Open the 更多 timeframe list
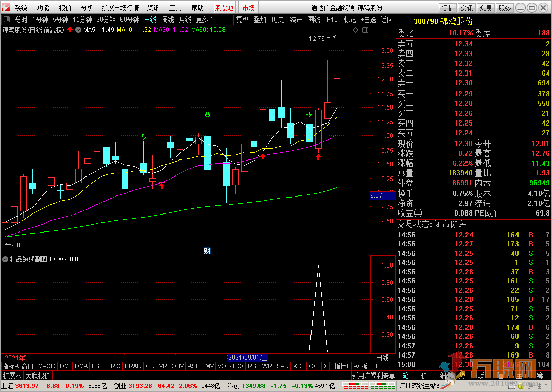The width and height of the screenshot is (552, 392). (204, 20)
